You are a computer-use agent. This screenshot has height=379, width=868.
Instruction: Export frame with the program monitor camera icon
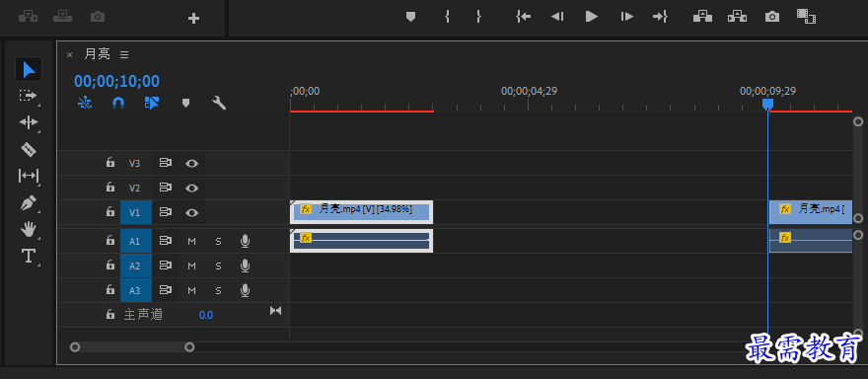point(772,17)
